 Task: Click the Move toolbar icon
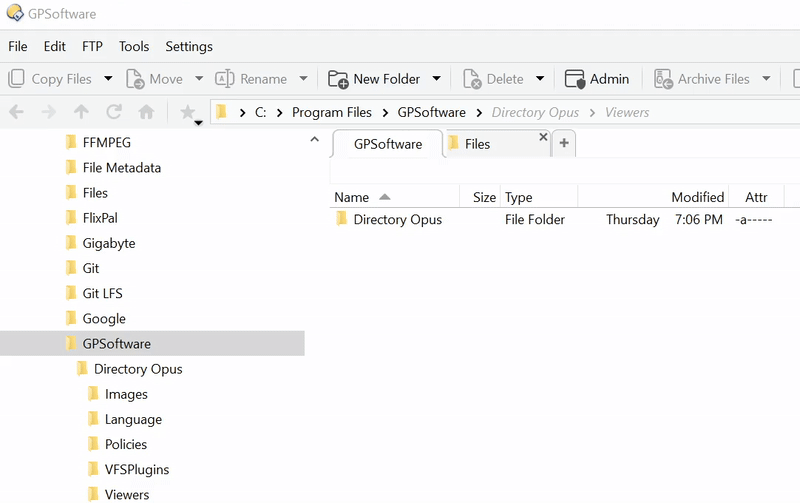135,79
